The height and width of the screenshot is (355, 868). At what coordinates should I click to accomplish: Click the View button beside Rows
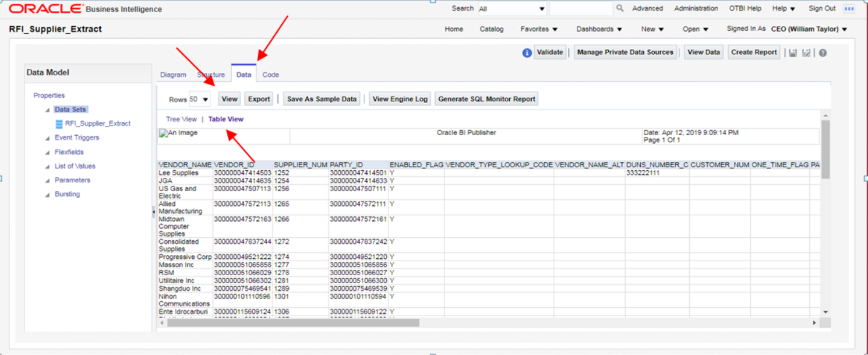pyautogui.click(x=230, y=99)
